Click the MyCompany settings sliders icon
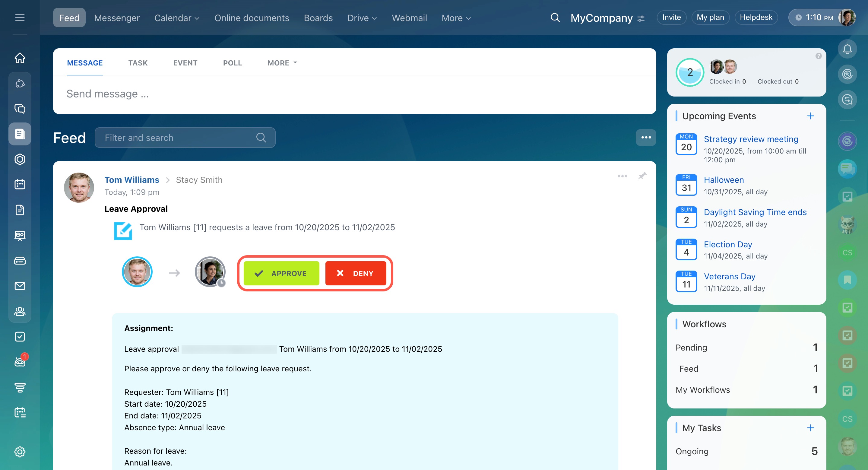This screenshot has width=868, height=470. click(x=641, y=18)
